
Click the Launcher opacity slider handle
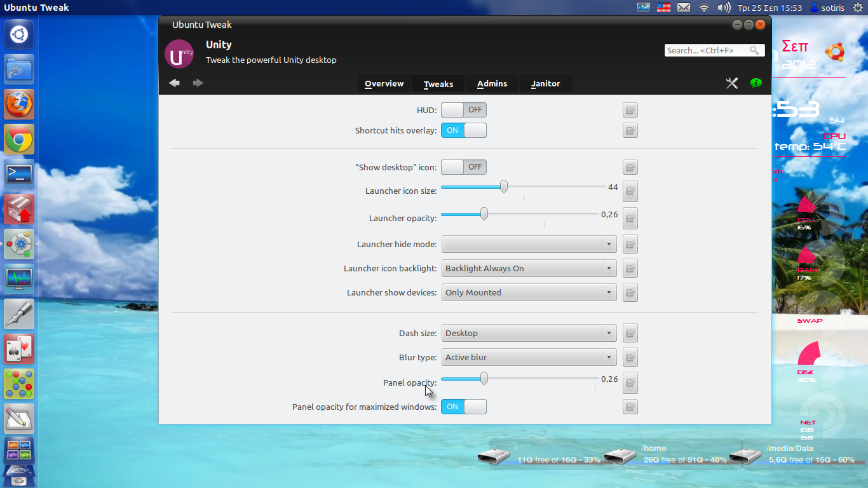pos(484,214)
